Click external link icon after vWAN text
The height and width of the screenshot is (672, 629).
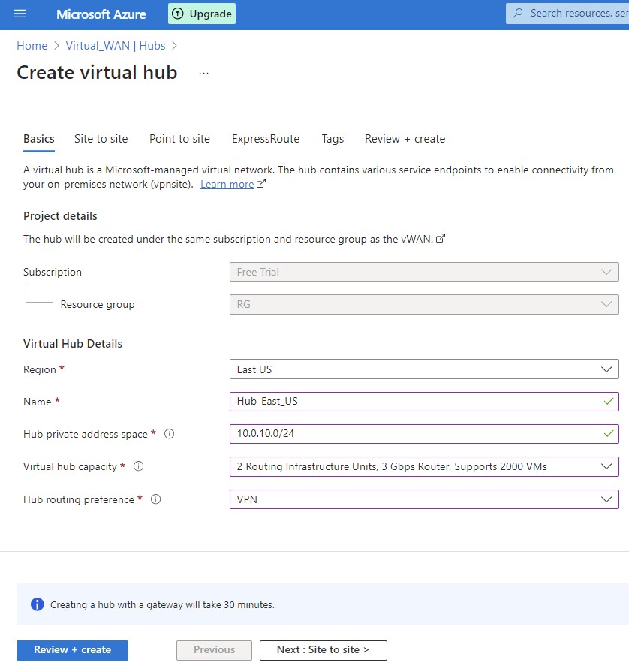[441, 239]
